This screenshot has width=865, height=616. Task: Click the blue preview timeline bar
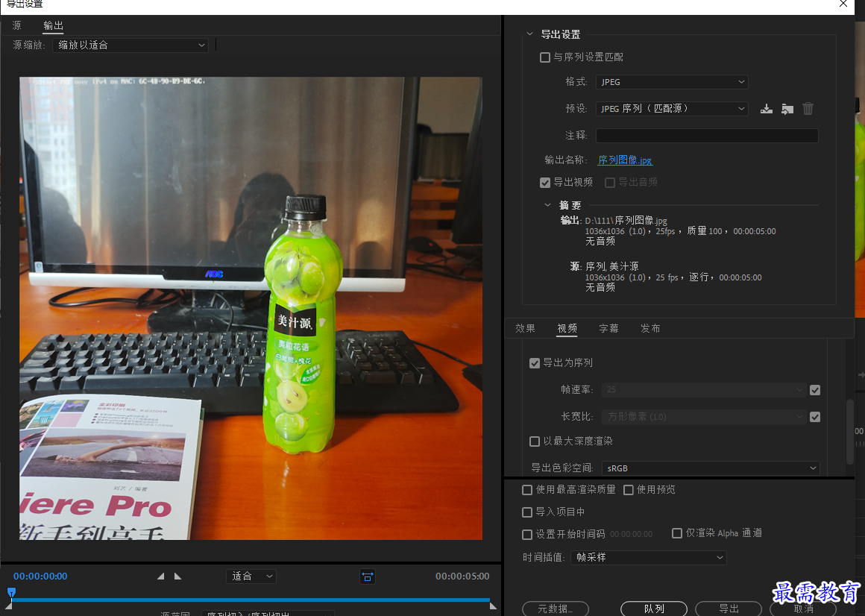251,600
